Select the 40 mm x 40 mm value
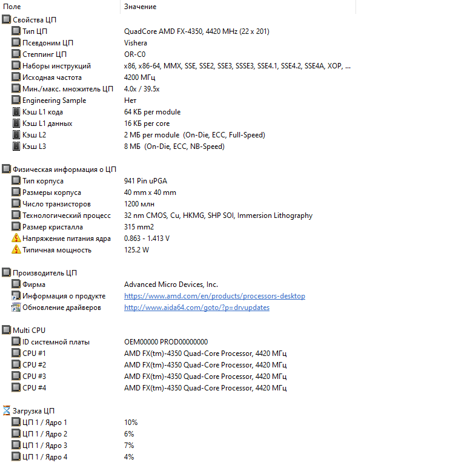Image resolution: width=476 pixels, height=474 pixels. coord(150,193)
